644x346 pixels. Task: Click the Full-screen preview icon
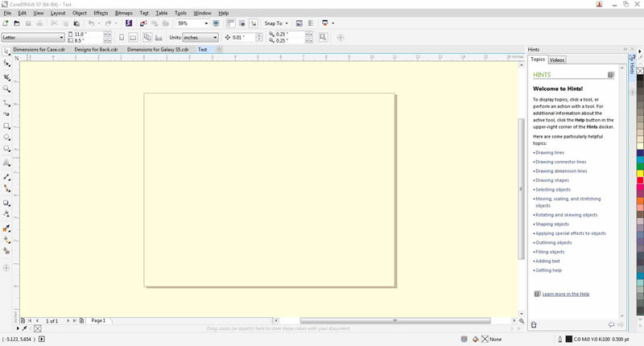(x=216, y=23)
